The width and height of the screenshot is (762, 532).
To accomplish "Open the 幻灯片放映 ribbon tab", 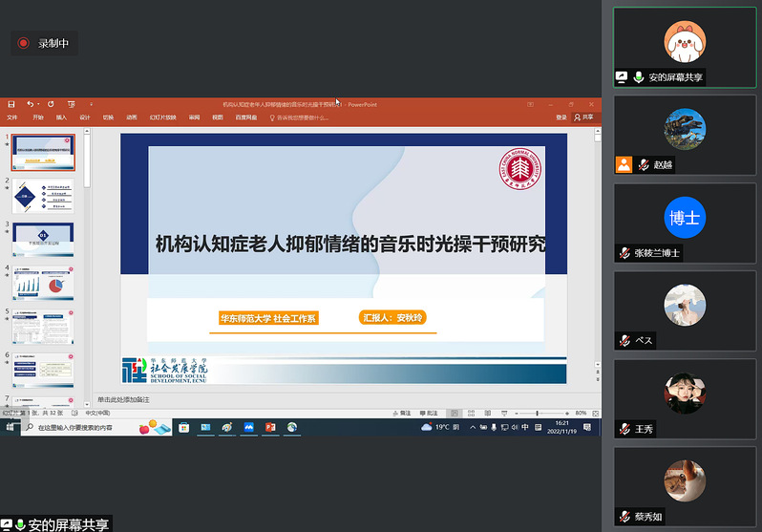I will click(160, 117).
